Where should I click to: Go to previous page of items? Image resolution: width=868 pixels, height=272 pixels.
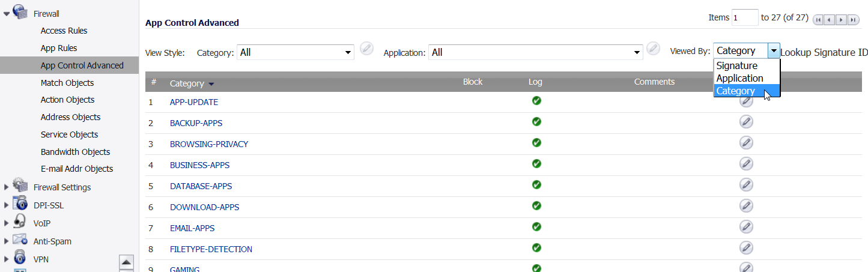click(830, 20)
